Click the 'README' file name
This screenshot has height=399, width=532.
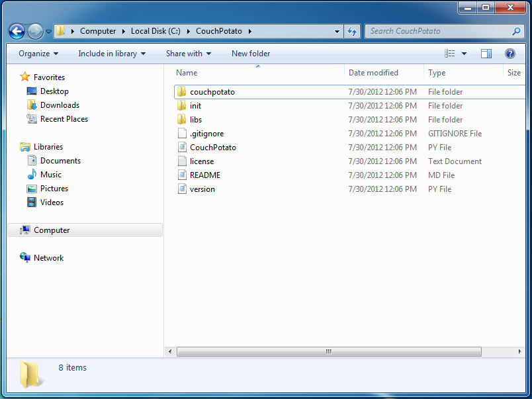click(205, 175)
